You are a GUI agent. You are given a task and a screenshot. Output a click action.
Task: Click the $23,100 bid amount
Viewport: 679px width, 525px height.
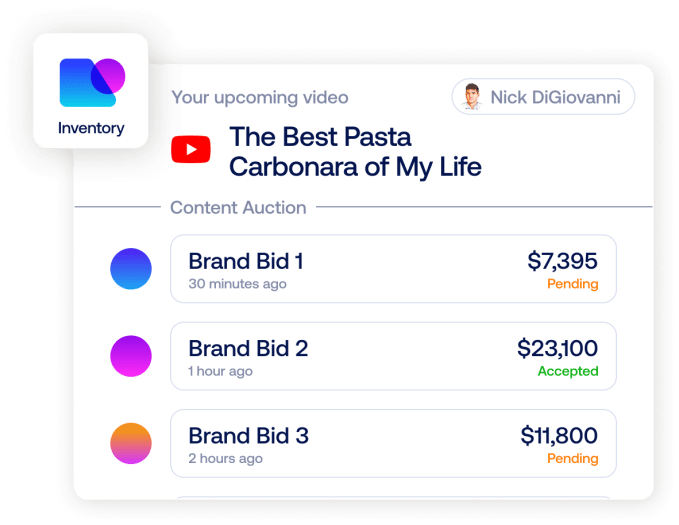pyautogui.click(x=557, y=349)
